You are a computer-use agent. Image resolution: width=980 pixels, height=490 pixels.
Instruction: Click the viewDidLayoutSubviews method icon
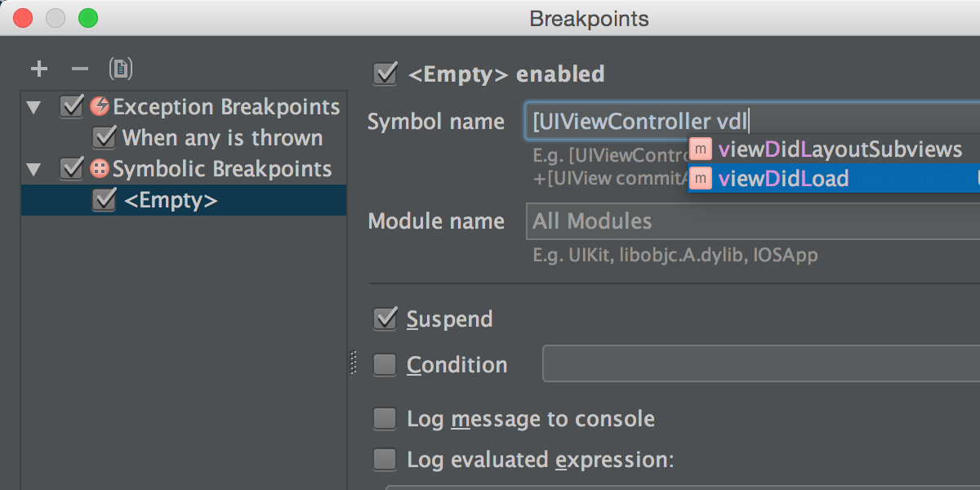pyautogui.click(x=701, y=149)
